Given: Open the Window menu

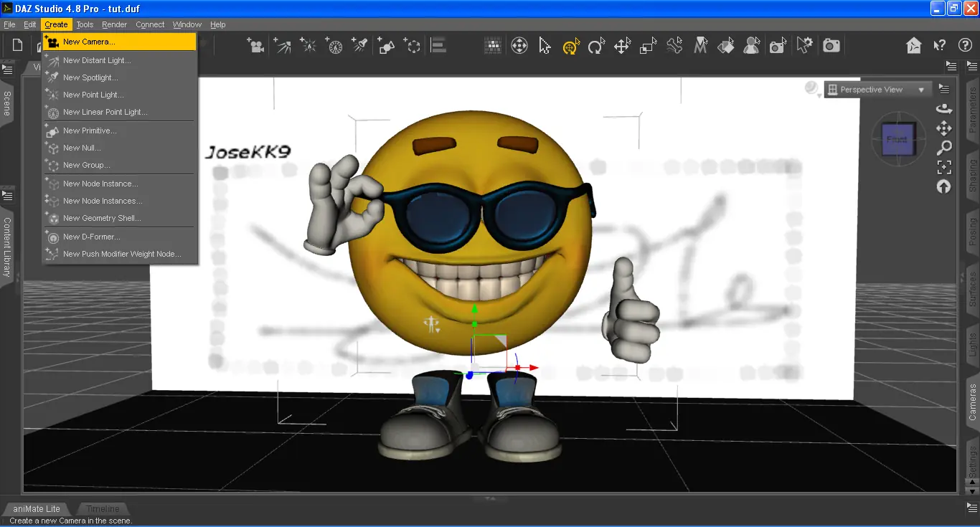Looking at the screenshot, I should 187,24.
